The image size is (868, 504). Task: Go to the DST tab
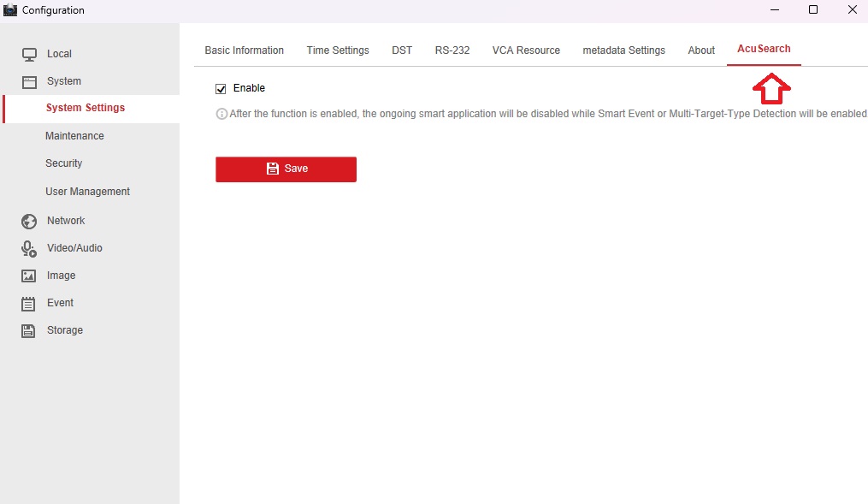(x=402, y=50)
